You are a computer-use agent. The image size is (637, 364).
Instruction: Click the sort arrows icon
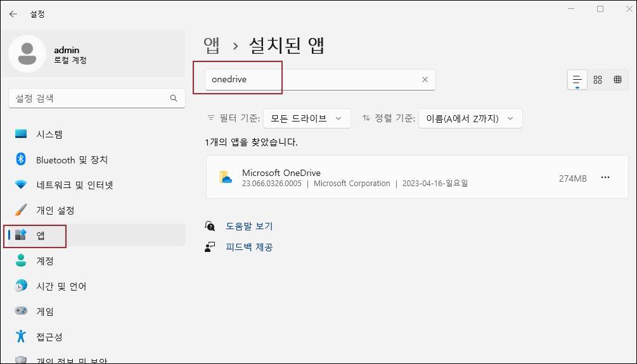[x=366, y=118]
